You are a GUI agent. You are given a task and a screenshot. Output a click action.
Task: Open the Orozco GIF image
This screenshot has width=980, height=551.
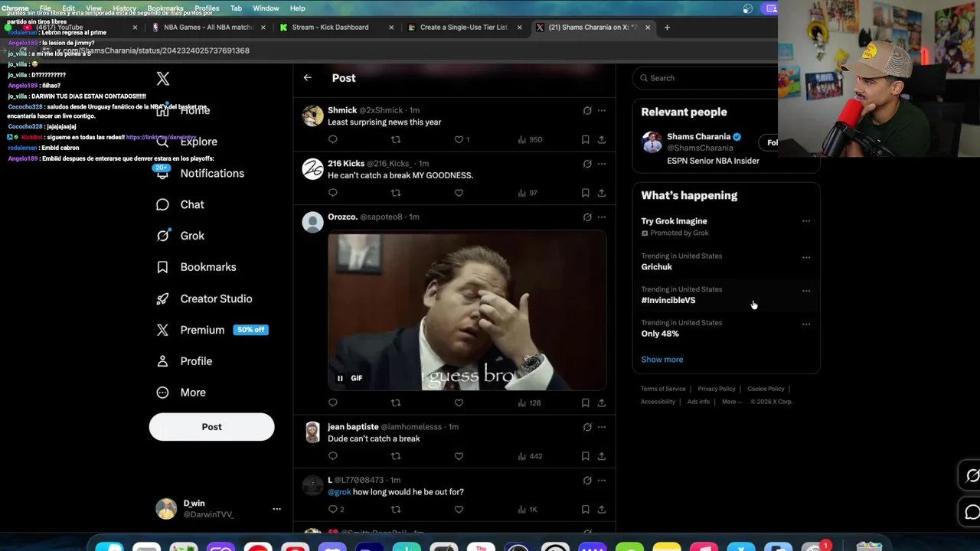tap(467, 311)
